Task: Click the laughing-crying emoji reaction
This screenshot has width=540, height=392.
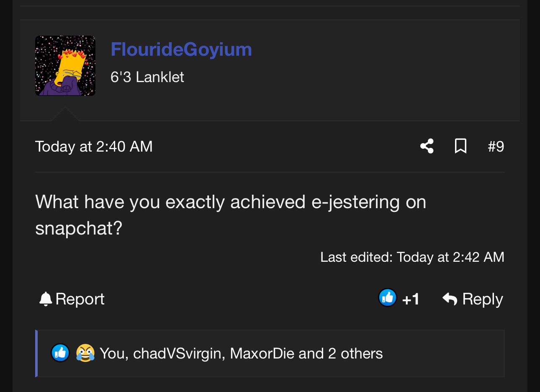Action: coord(85,353)
